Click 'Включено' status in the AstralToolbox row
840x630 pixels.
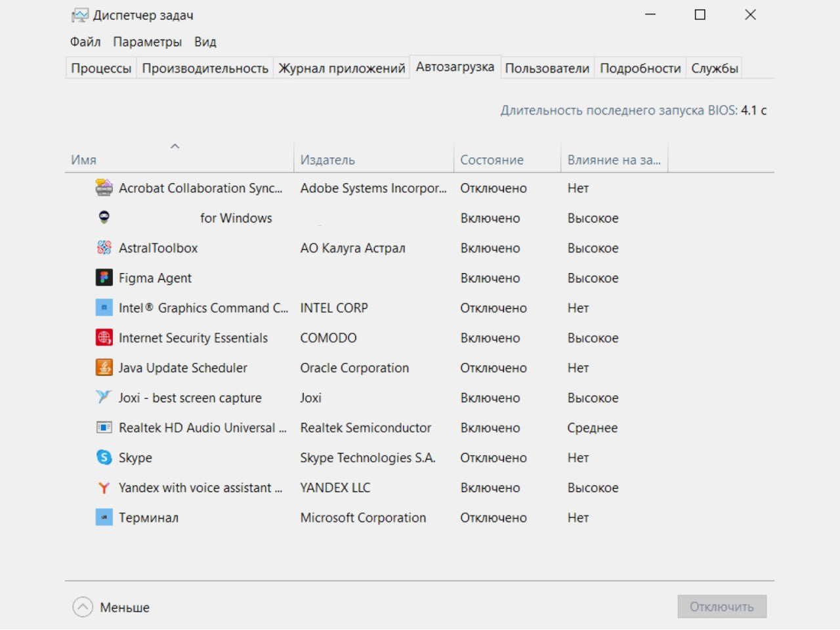pos(490,248)
